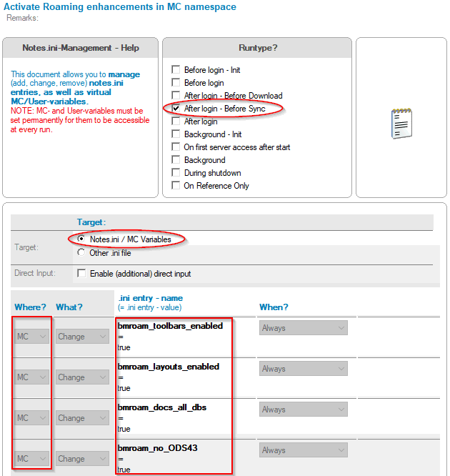Click the bmroam_toolbars_enabled entry name
This screenshot has height=476, width=450.
(170, 326)
